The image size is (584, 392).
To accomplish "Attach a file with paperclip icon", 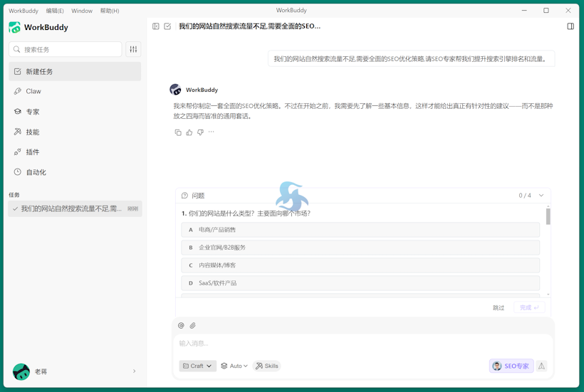I will [x=192, y=325].
